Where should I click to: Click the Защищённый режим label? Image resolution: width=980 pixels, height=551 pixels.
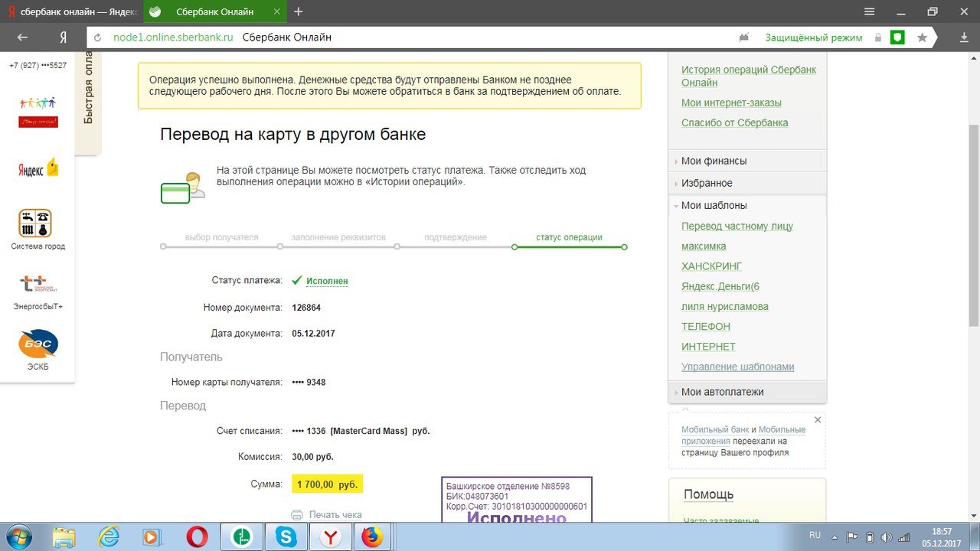coord(814,37)
